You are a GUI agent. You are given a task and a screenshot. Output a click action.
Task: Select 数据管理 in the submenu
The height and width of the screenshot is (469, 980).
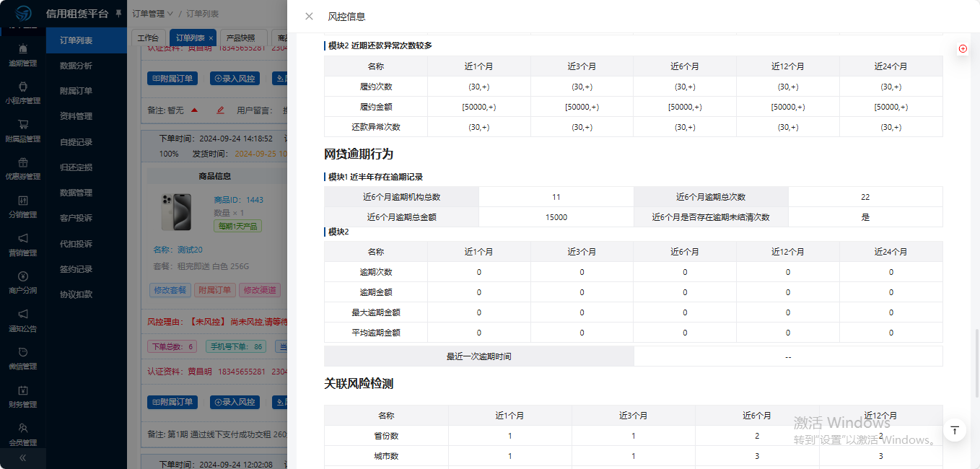coord(76,193)
